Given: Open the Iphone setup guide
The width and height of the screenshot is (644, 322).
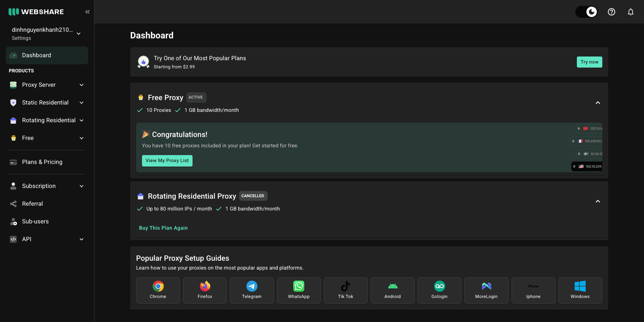Looking at the screenshot, I should coord(533,291).
